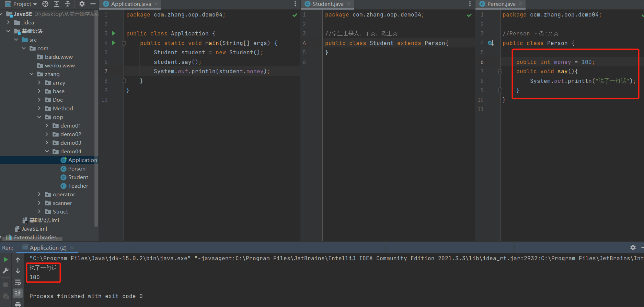Toggle fold marker on main method line
Image resolution: width=644 pixels, height=307 pixels.
click(124, 43)
